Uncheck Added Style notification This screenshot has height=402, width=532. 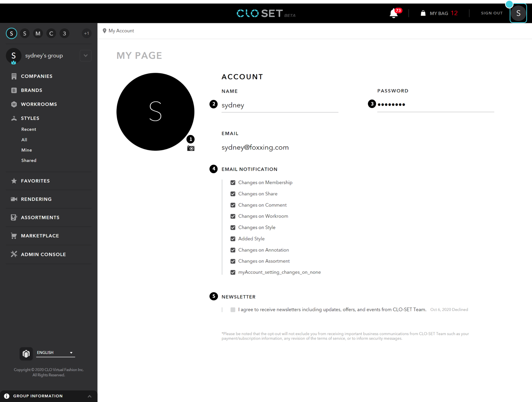coord(233,239)
